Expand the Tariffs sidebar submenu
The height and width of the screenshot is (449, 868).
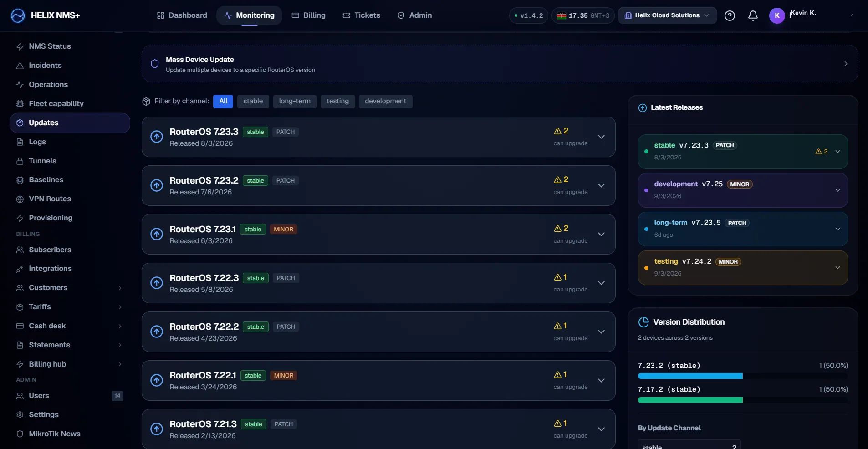pos(120,307)
